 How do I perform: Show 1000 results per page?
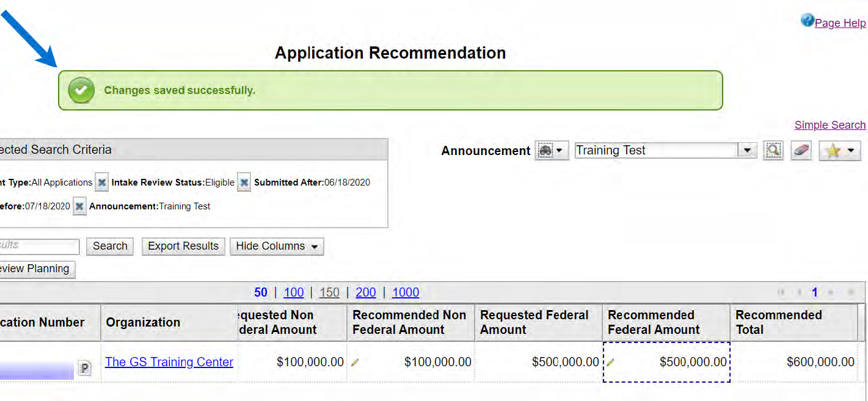click(x=406, y=292)
